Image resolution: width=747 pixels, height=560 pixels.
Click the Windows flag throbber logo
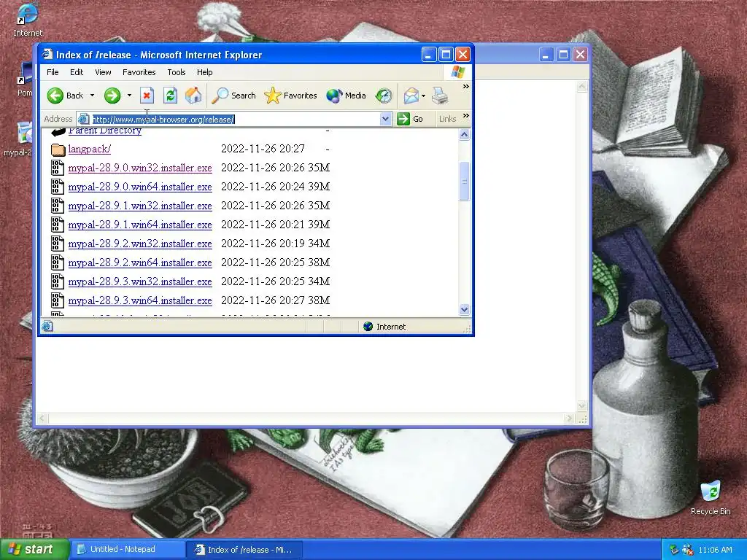tap(458, 72)
